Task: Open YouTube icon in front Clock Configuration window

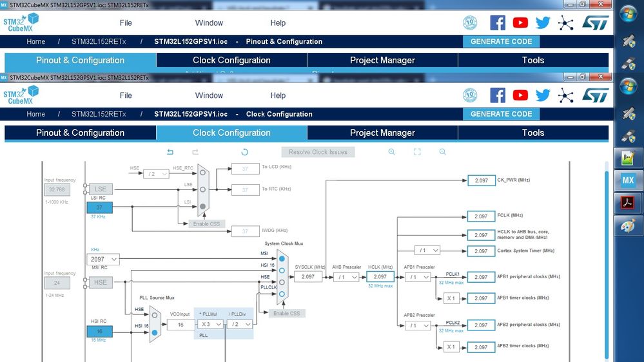Action: click(x=520, y=95)
